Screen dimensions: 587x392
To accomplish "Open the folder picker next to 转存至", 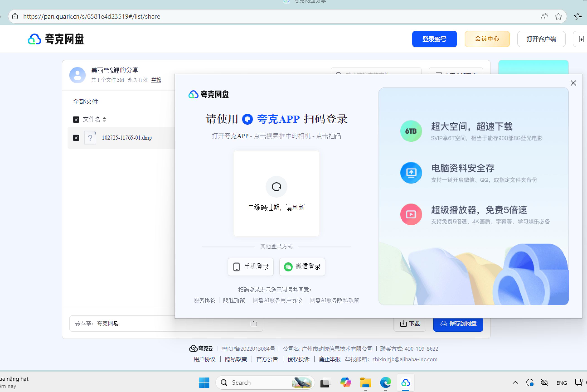I will [254, 324].
